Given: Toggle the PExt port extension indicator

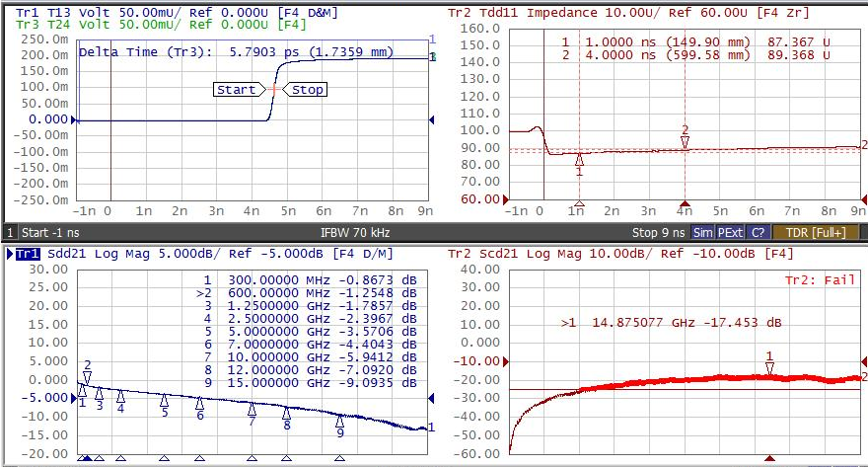Looking at the screenshot, I should pyautogui.click(x=730, y=233).
